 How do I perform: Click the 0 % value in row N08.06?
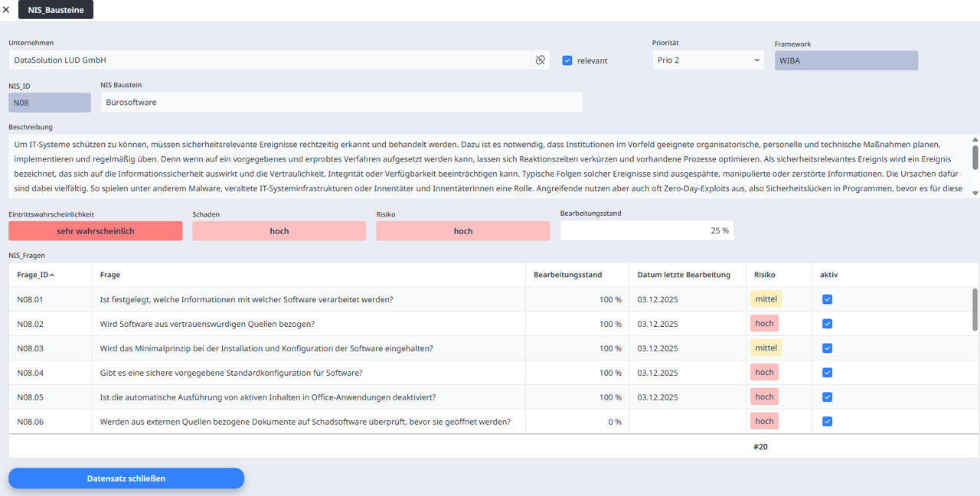(615, 422)
